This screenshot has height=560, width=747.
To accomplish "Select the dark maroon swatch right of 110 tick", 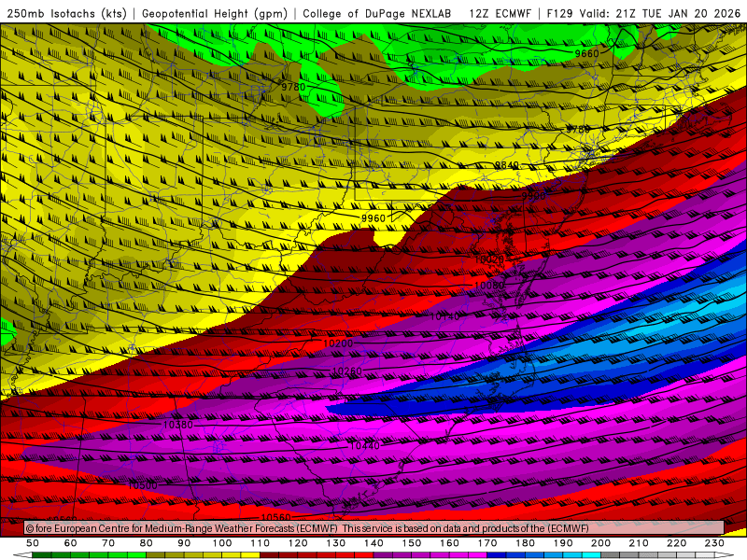I will [270, 555].
